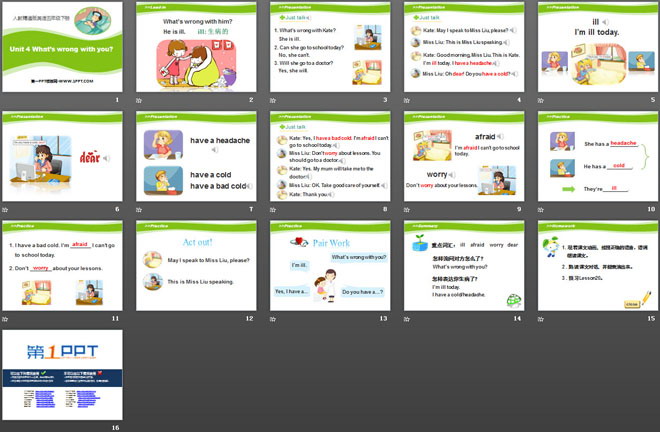Click the animation star icon under slide 3

coord(273,100)
